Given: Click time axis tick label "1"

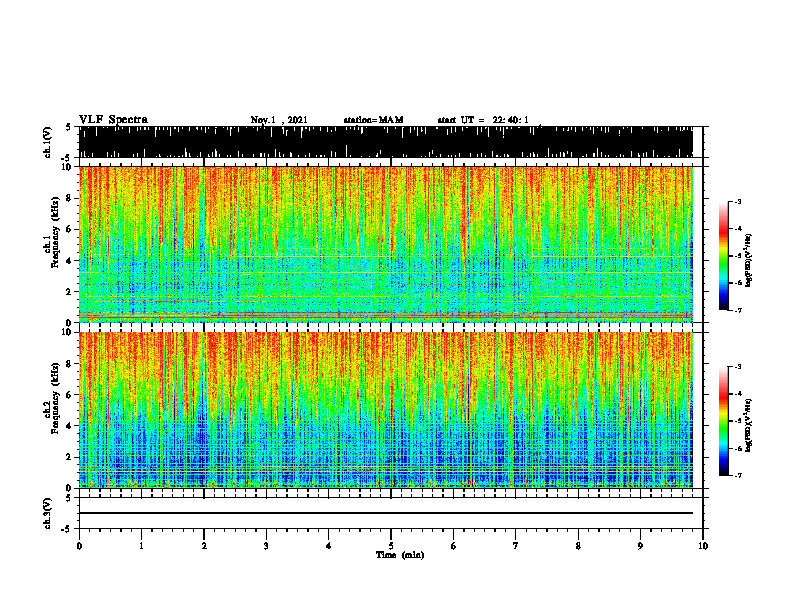Looking at the screenshot, I should point(141,546).
